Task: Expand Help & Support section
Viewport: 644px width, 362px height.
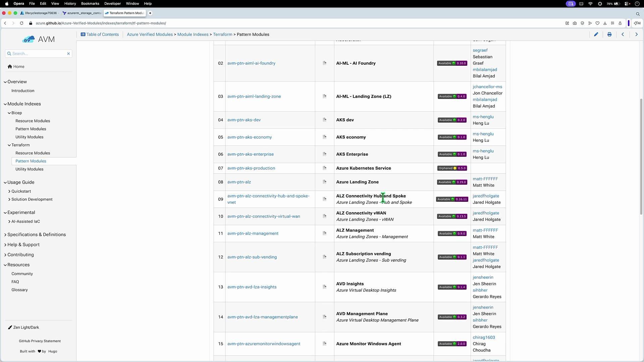Action: [x=5, y=245]
